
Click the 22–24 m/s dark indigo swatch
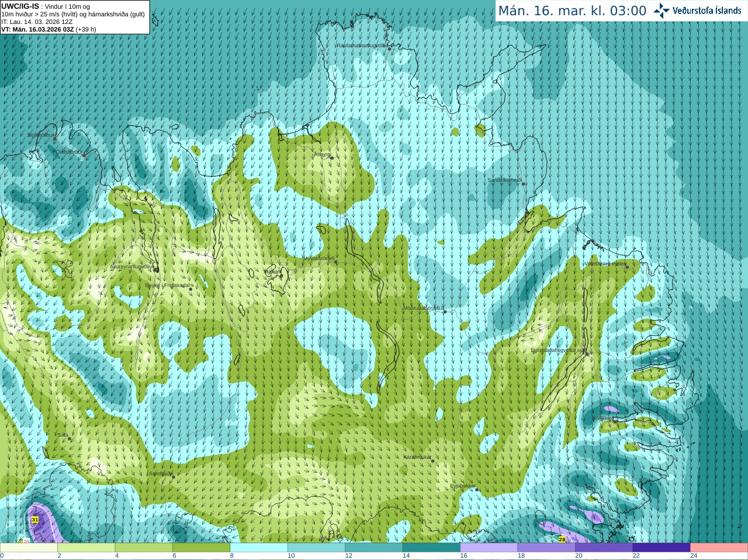(662, 548)
